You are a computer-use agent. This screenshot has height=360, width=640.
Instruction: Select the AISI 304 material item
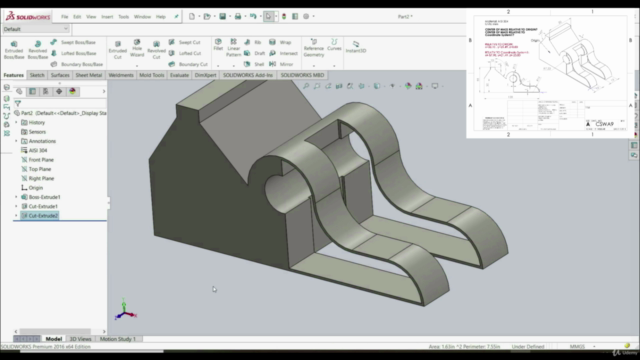click(34, 150)
